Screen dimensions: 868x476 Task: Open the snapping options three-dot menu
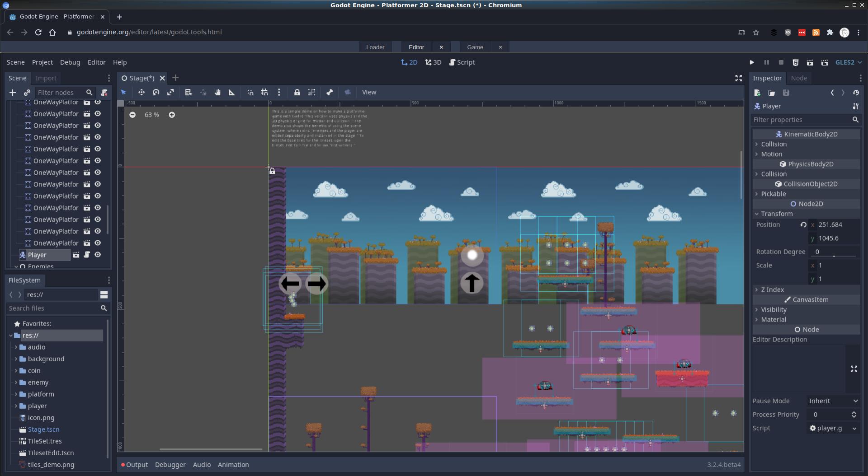click(279, 92)
